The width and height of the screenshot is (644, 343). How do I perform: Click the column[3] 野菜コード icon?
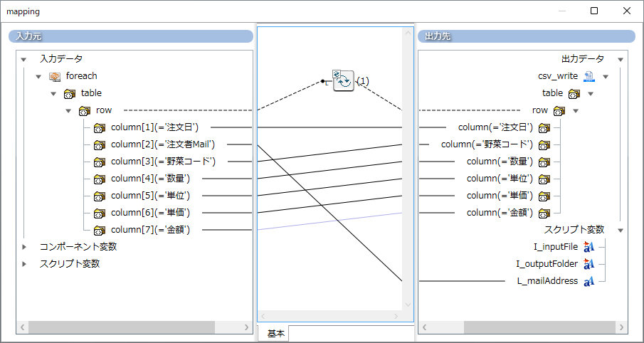[x=100, y=162]
